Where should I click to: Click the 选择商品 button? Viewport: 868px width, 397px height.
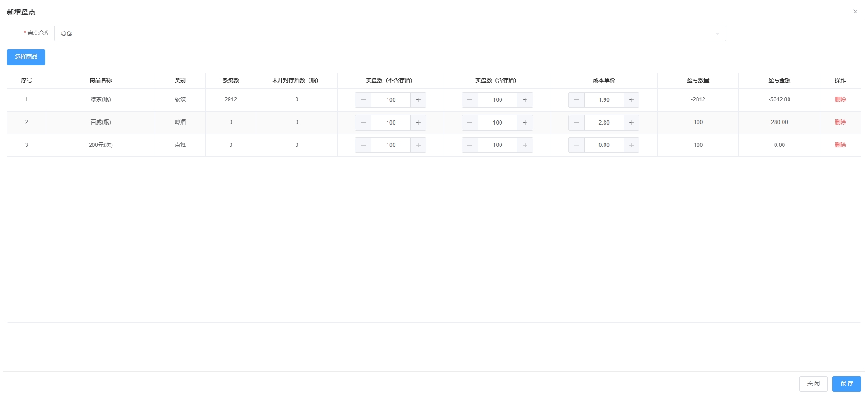point(26,57)
